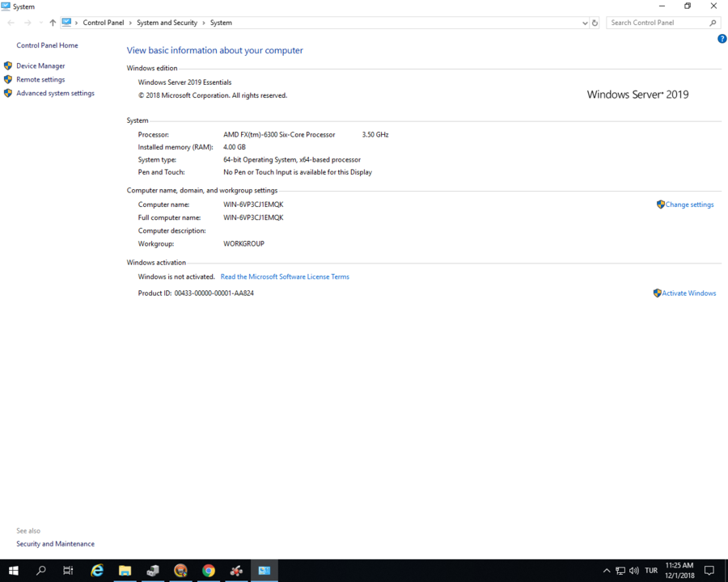Expand chevron after Control Panel breadcrumb
This screenshot has height=582, width=728.
(x=130, y=23)
